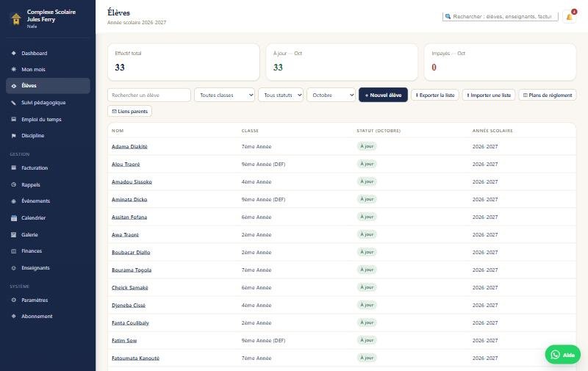The image size is (588, 371).
Task: Navigate to Facturation
Action: click(x=48, y=168)
